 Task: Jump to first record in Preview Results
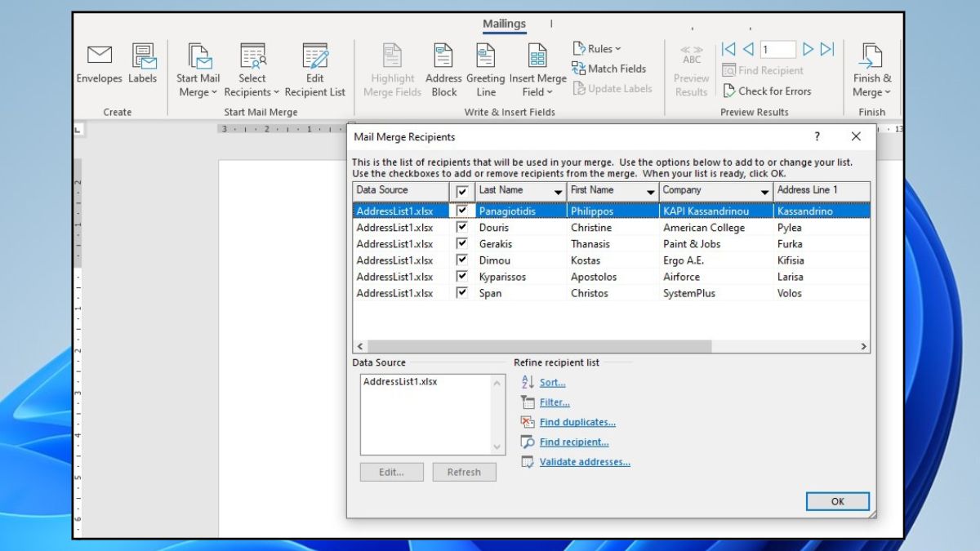tap(728, 50)
